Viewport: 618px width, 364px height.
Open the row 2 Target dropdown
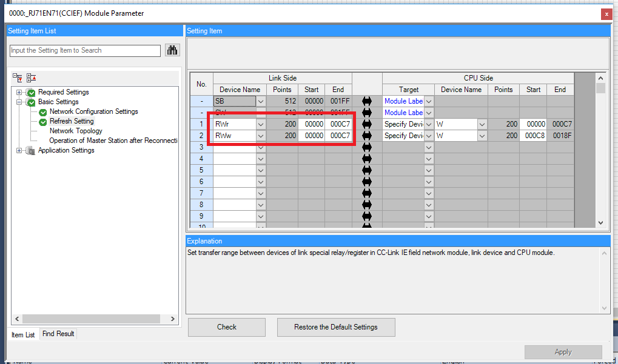pos(429,136)
